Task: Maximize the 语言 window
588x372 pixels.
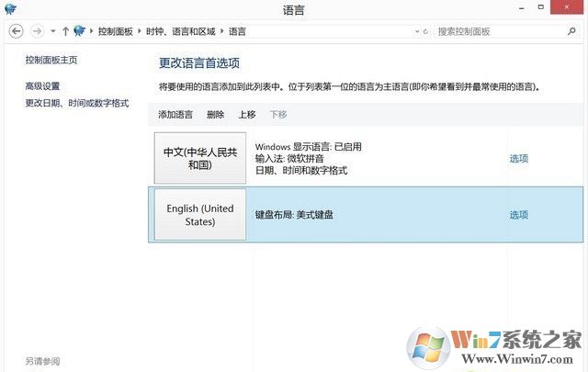Action: pos(541,7)
